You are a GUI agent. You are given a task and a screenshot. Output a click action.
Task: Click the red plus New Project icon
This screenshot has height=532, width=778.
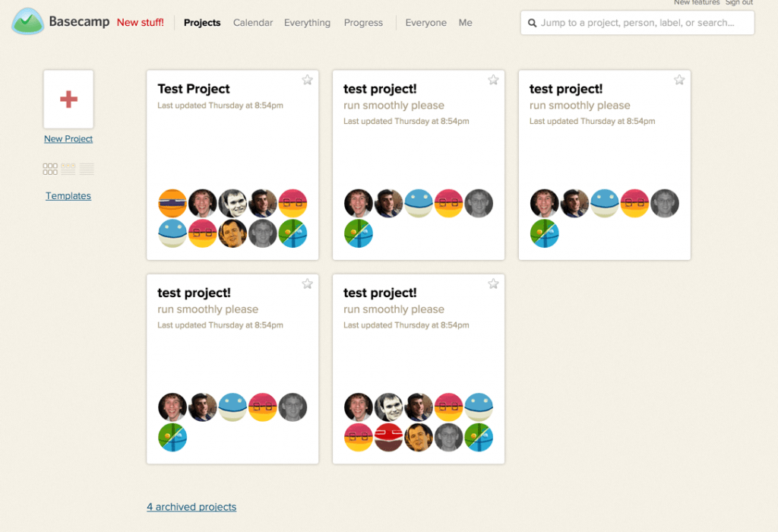tap(68, 98)
